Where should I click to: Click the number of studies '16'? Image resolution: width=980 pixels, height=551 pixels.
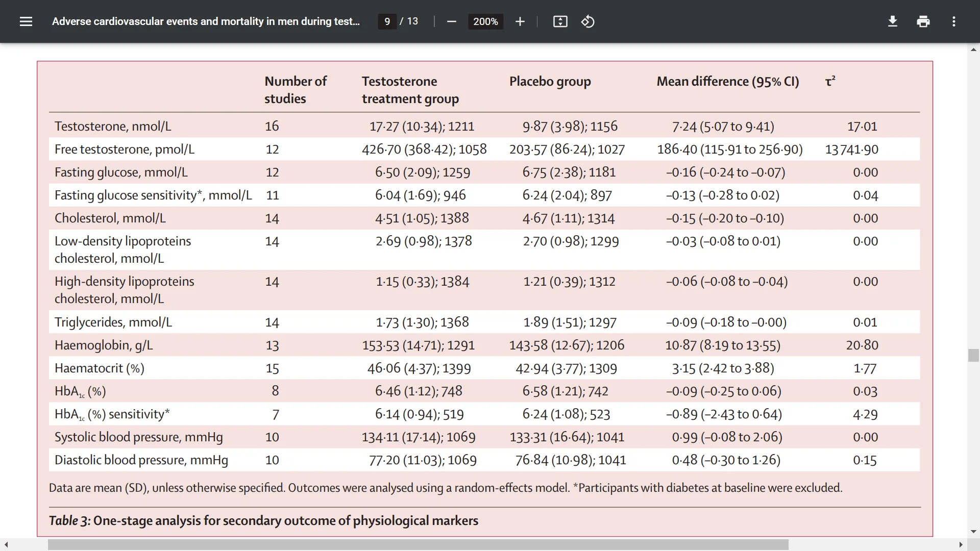tap(272, 126)
